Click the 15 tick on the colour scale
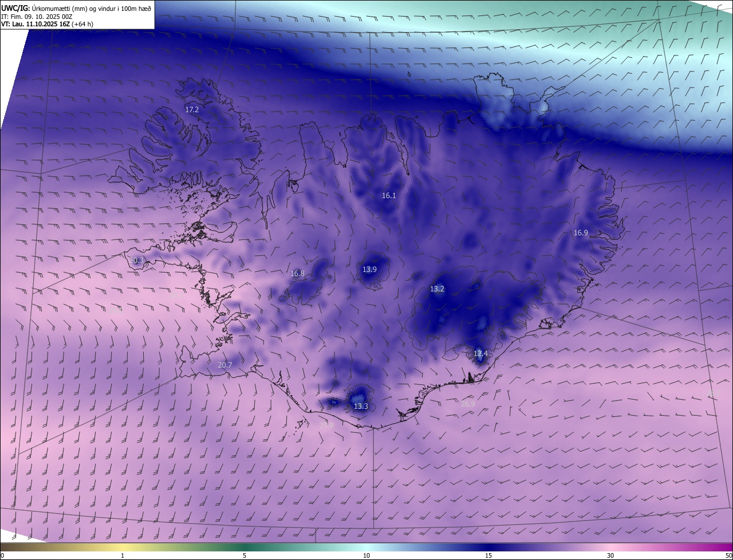Viewport: 733px width, 560px height. tap(488, 555)
